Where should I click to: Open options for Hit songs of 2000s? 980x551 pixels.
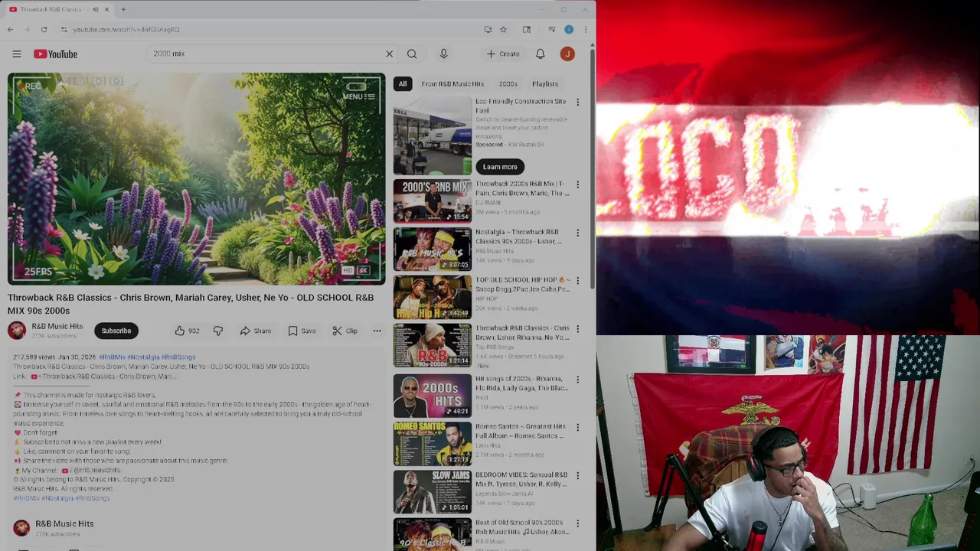578,380
